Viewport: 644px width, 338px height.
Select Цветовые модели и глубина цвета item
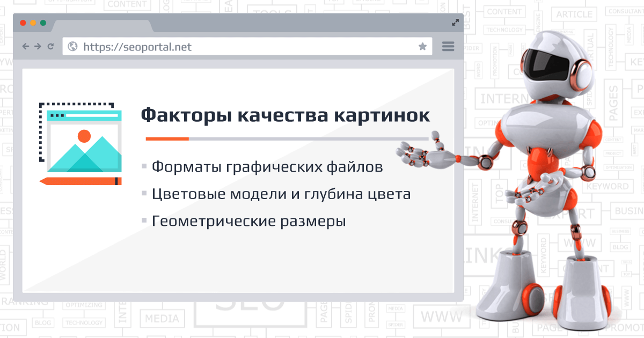281,194
